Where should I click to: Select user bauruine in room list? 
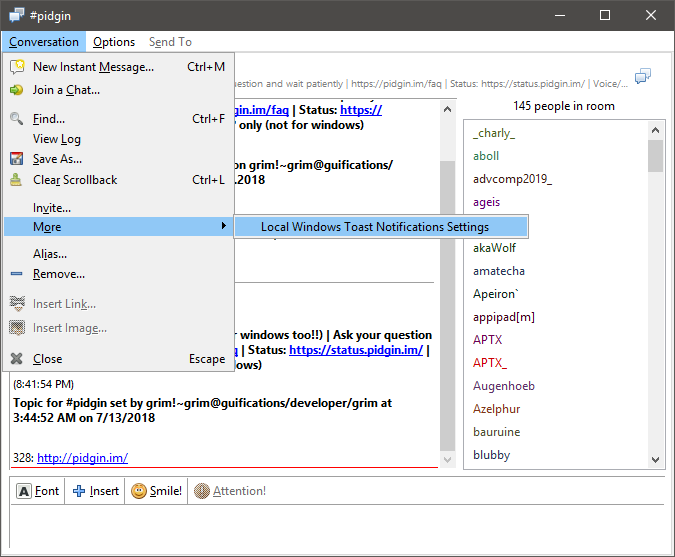(496, 432)
